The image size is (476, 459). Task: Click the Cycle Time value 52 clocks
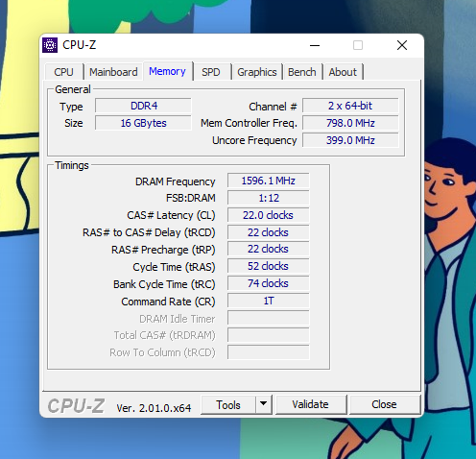click(x=269, y=266)
